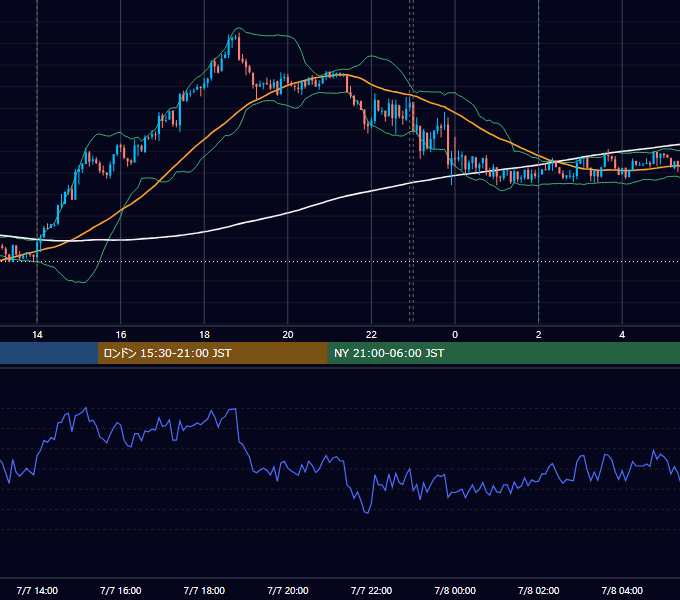Click the 2 hour label on price axis
The height and width of the screenshot is (600, 680).
pyautogui.click(x=539, y=335)
